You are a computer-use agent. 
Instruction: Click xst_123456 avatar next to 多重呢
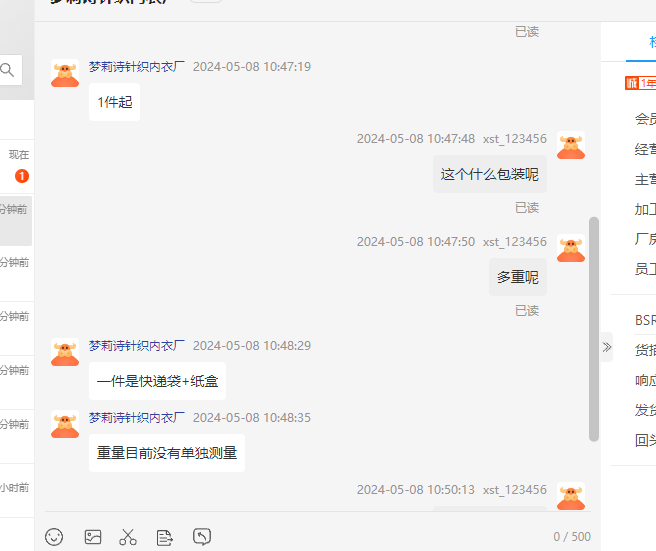[571, 248]
